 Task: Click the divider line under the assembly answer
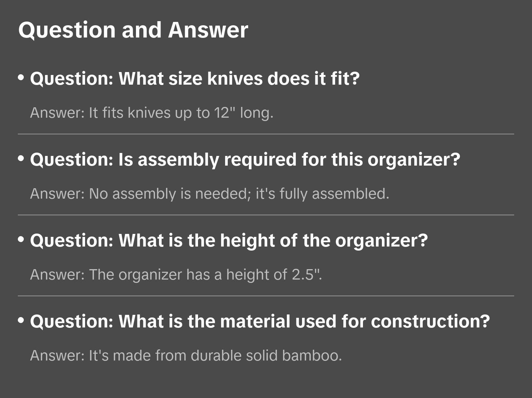pos(266,215)
